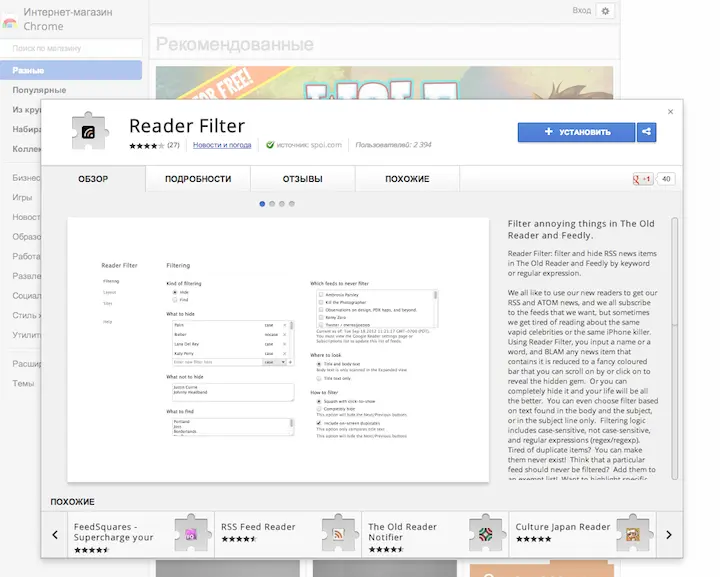Open the FeedSquares similar extension card
The image size is (720, 577).
point(141,535)
